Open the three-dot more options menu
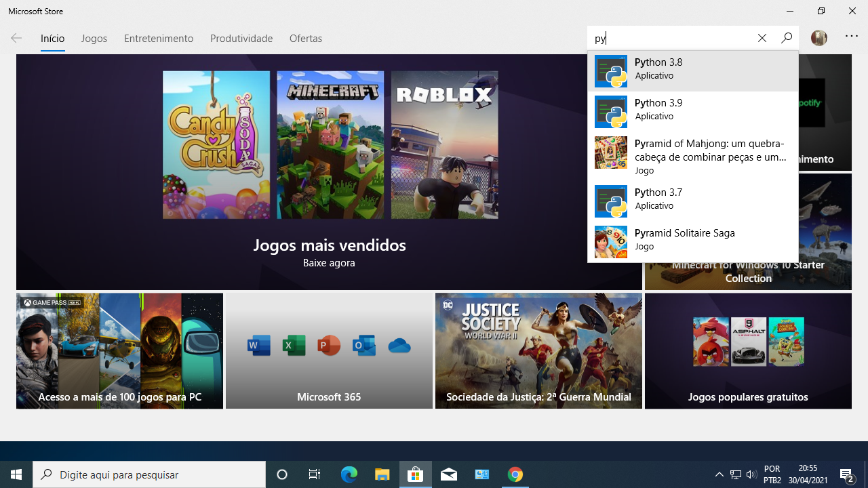This screenshot has width=868, height=488. [852, 37]
